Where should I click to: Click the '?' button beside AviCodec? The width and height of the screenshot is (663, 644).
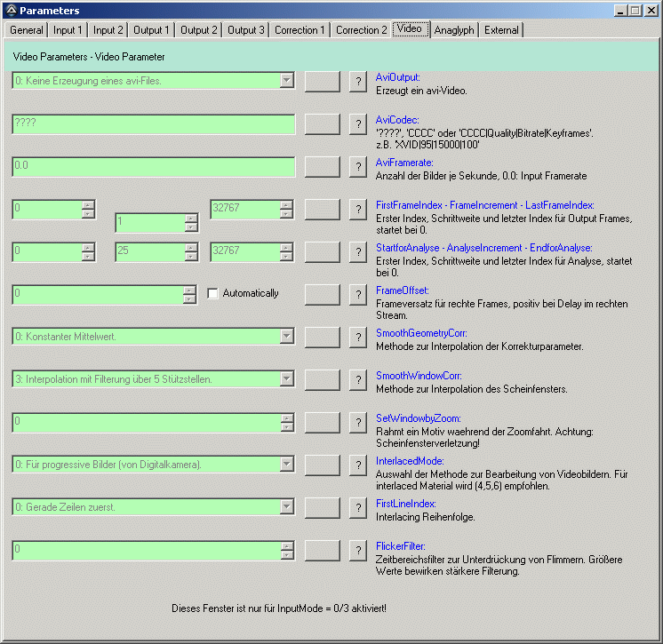357,124
